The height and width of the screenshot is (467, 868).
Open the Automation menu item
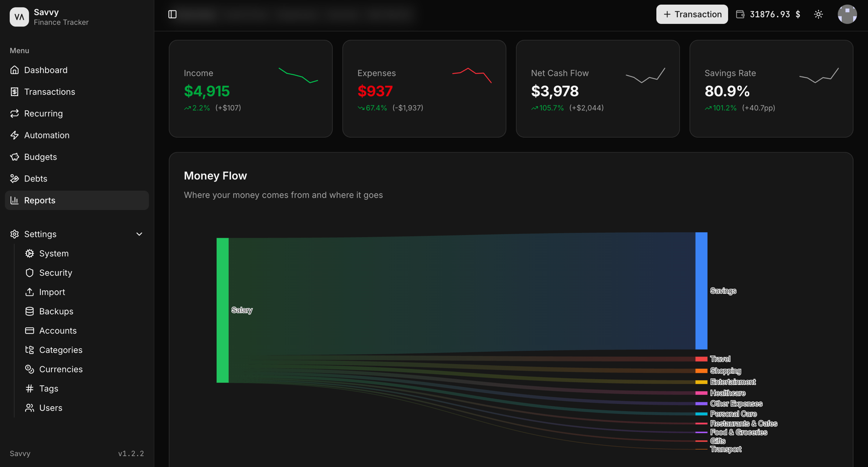point(77,135)
